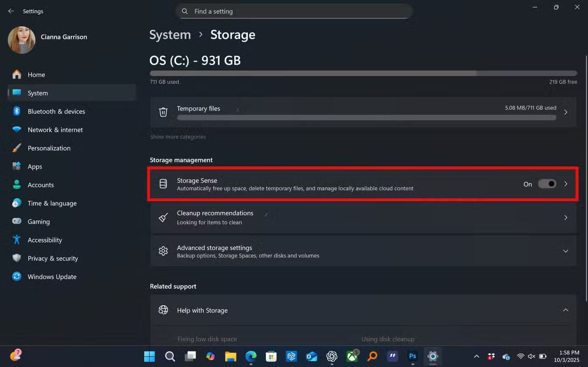
Task: Click the OS (C:) storage usage bar
Action: tap(363, 73)
